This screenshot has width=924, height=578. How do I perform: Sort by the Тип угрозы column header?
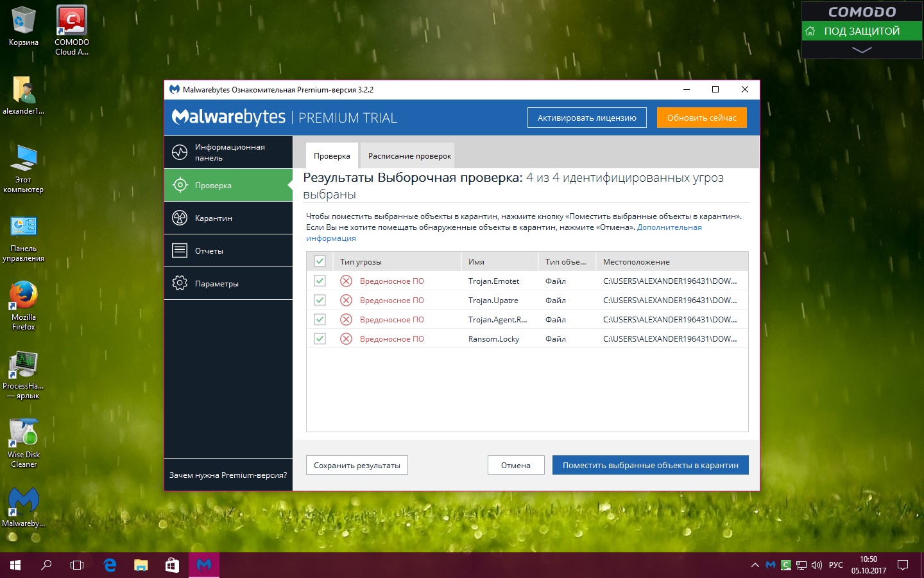[397, 261]
